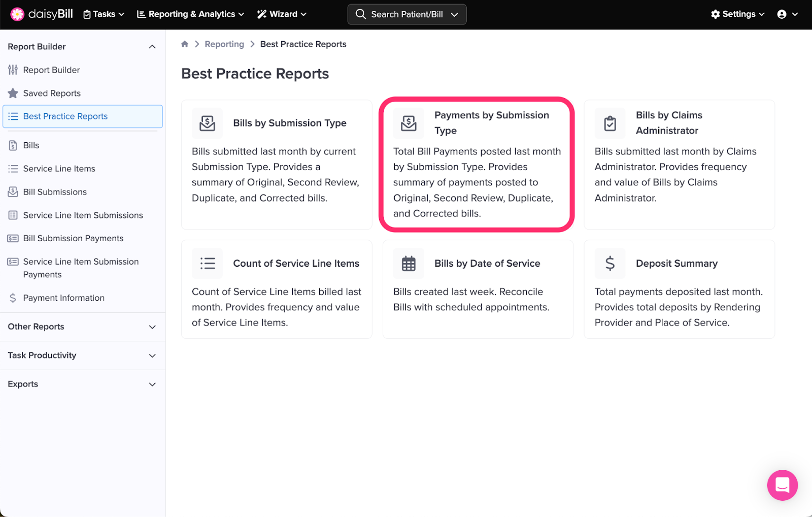Collapse the Report Builder sidebar section
Screen dimensions: 812x517
(152, 47)
